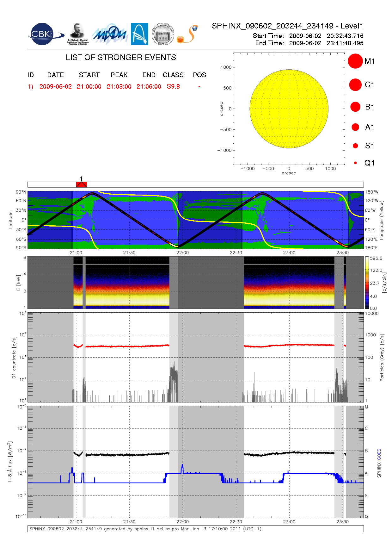
Task: Click the red event 1 marker on timeline bar
Action: coord(82,184)
